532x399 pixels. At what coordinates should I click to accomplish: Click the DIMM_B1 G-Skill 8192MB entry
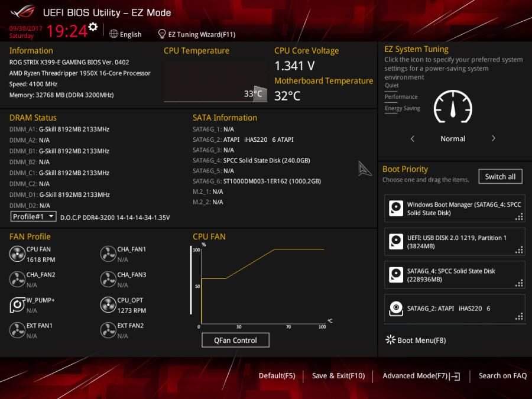click(x=59, y=151)
